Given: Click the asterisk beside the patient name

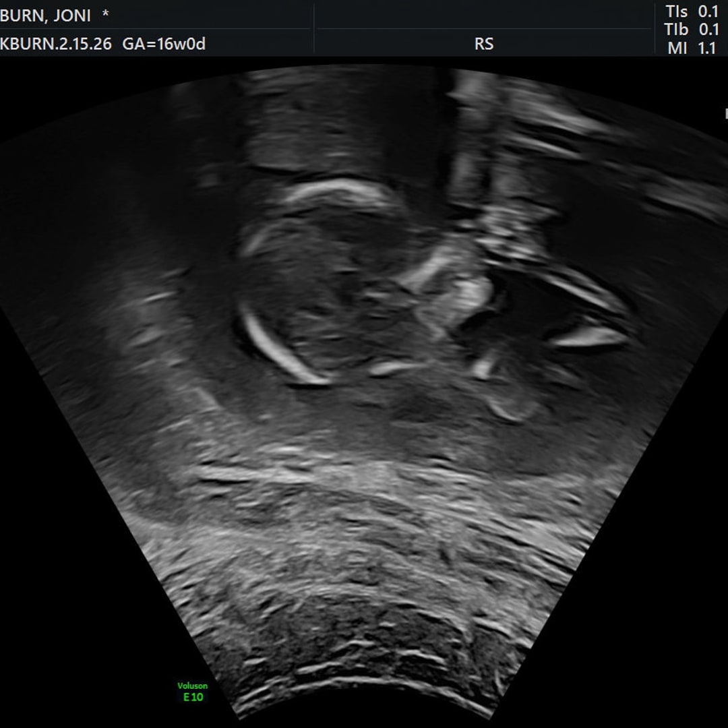Looking at the screenshot, I should point(105,16).
